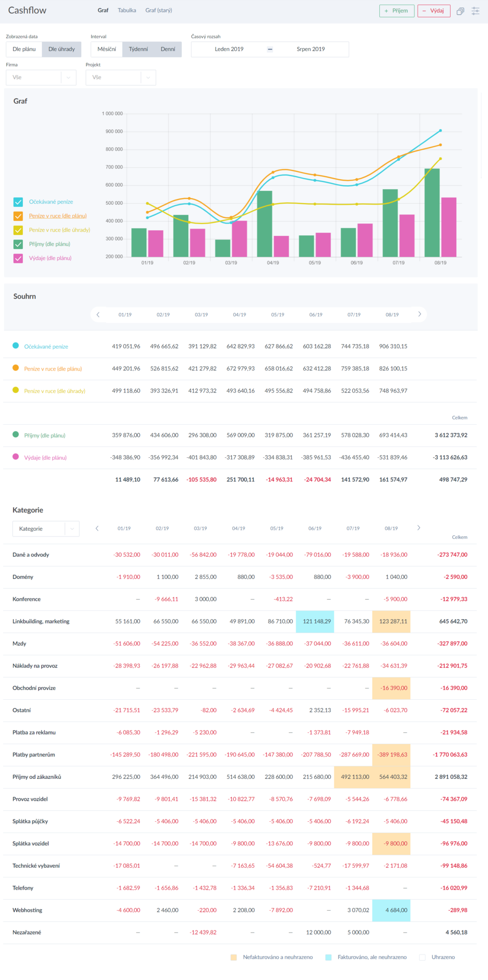Open the Kategorie grouping dropdown
The height and width of the screenshot is (980, 488).
46,529
